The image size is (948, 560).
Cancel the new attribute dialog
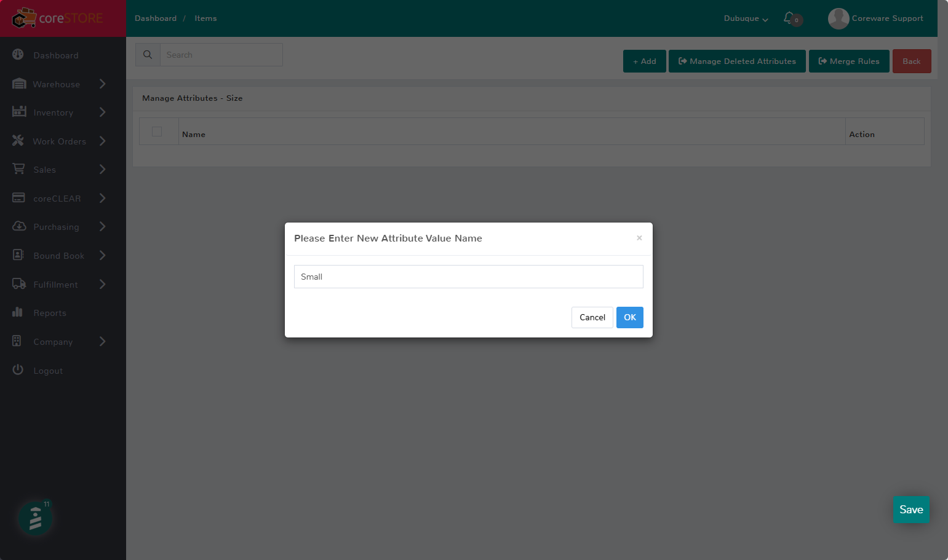592,317
